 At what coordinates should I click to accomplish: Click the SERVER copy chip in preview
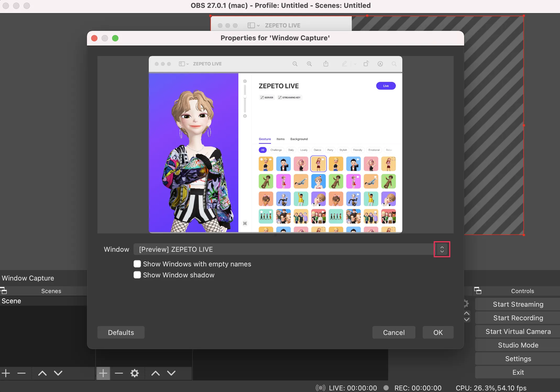(x=267, y=97)
